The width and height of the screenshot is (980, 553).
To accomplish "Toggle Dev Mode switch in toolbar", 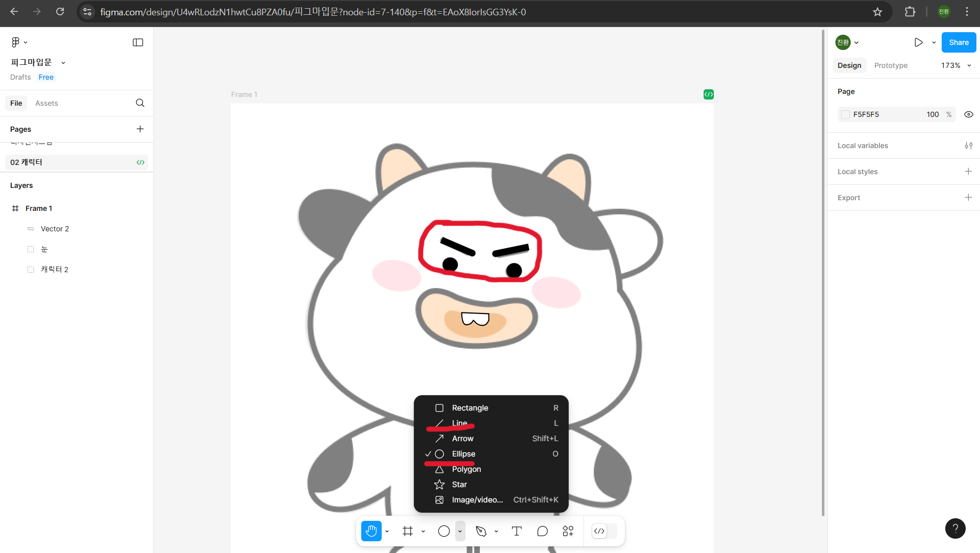I will pyautogui.click(x=604, y=531).
